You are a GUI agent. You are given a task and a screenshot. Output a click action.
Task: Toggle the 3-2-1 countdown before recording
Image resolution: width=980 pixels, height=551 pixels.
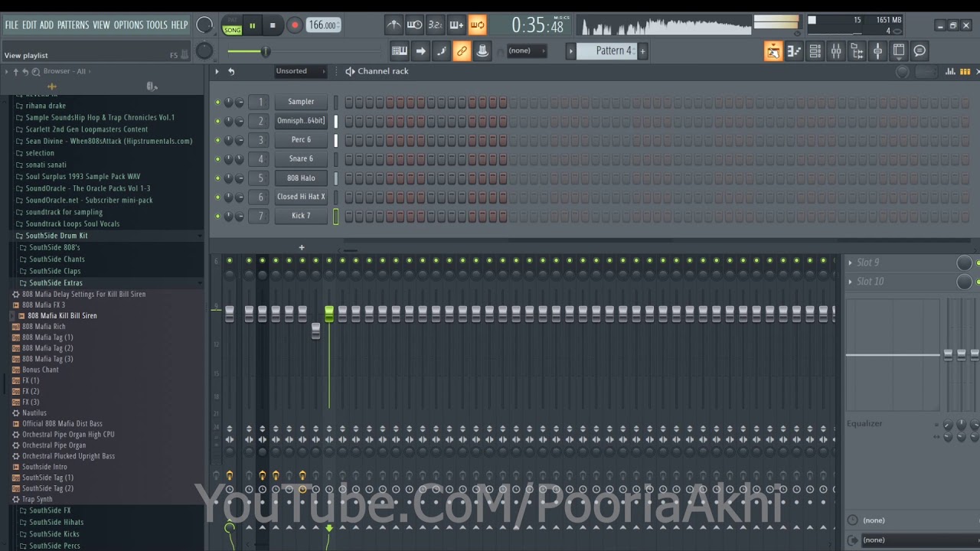pos(435,25)
